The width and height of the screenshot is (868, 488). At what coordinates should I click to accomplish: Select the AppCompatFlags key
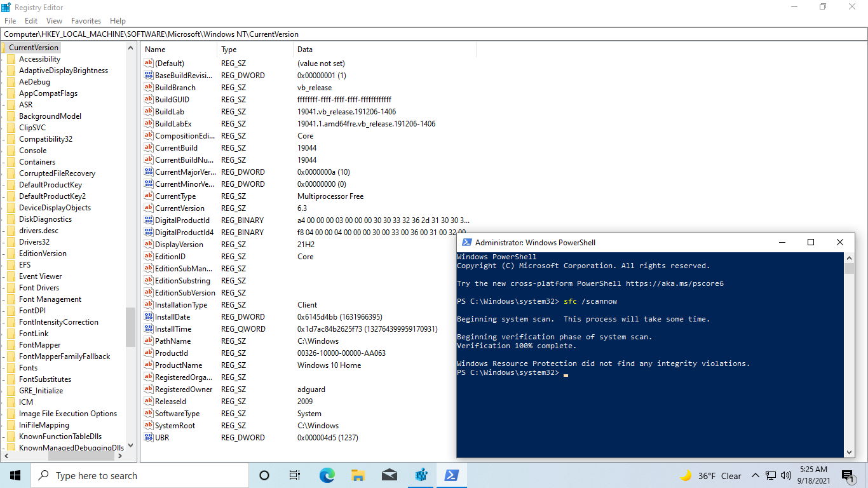click(x=48, y=93)
